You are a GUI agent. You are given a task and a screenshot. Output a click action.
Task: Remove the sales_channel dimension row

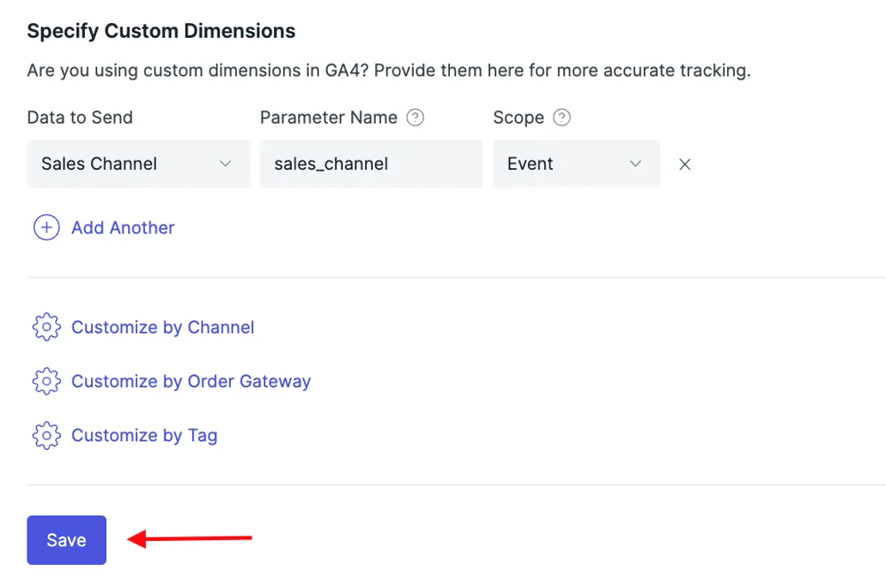tap(685, 164)
